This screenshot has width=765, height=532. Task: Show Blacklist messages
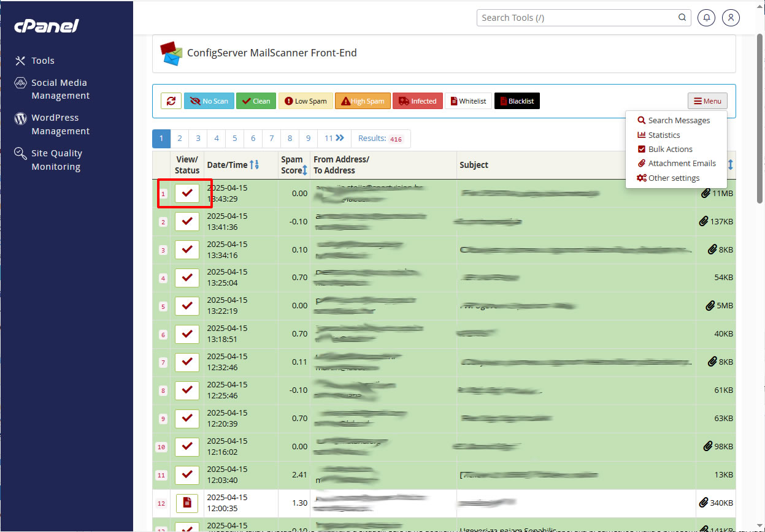point(517,101)
